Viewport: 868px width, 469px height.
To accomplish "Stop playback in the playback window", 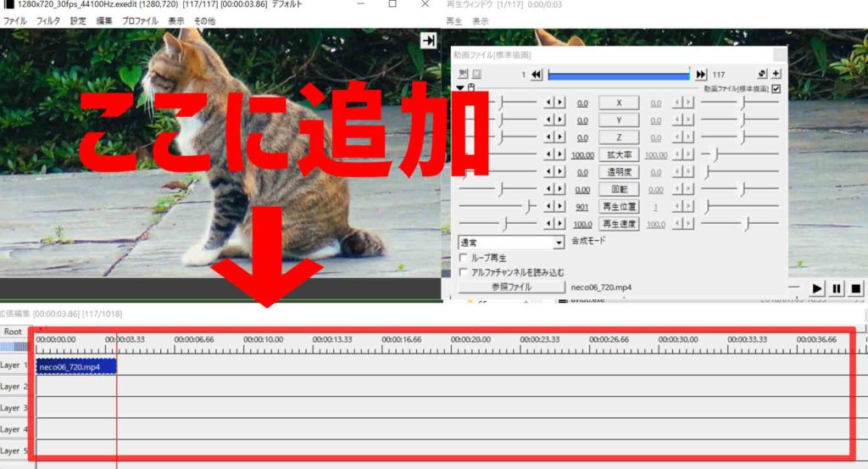I will (856, 288).
